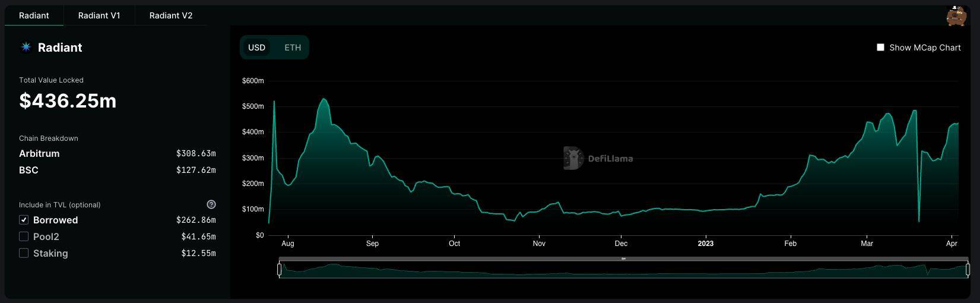Click the Aug x-axis label
This screenshot has height=303, width=980.
click(x=288, y=244)
